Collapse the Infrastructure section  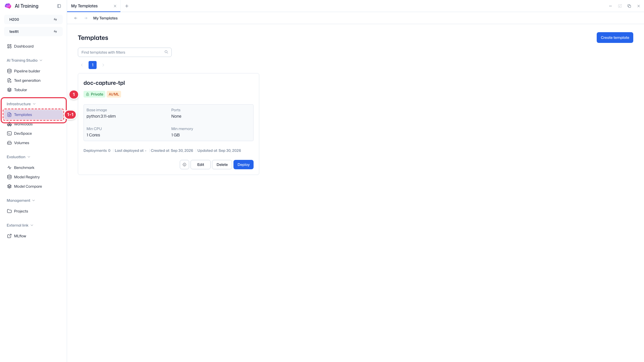[21, 104]
